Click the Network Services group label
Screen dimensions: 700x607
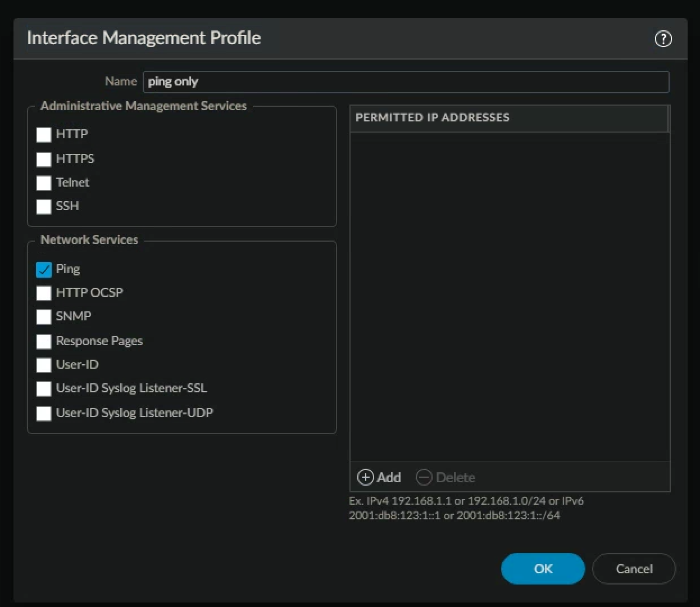tap(89, 240)
